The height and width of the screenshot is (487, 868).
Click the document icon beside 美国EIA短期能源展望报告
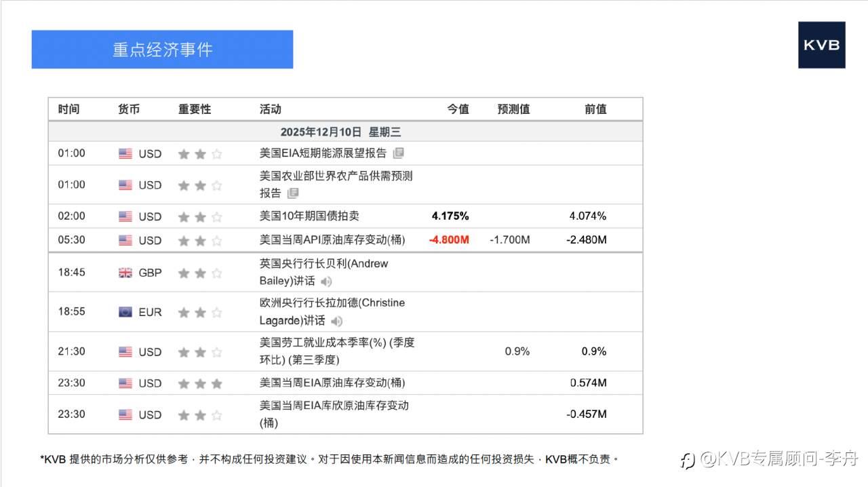pyautogui.click(x=399, y=153)
